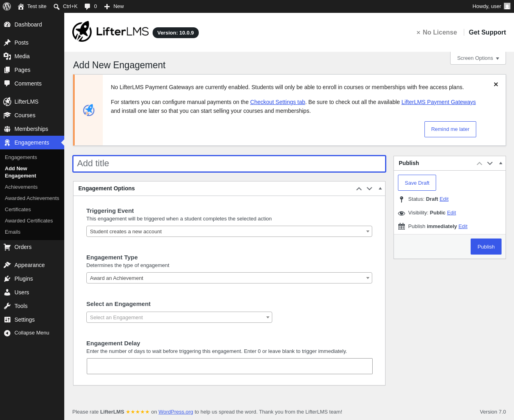514x420 pixels.
Task: Edit the post Status
Action: tap(444, 199)
